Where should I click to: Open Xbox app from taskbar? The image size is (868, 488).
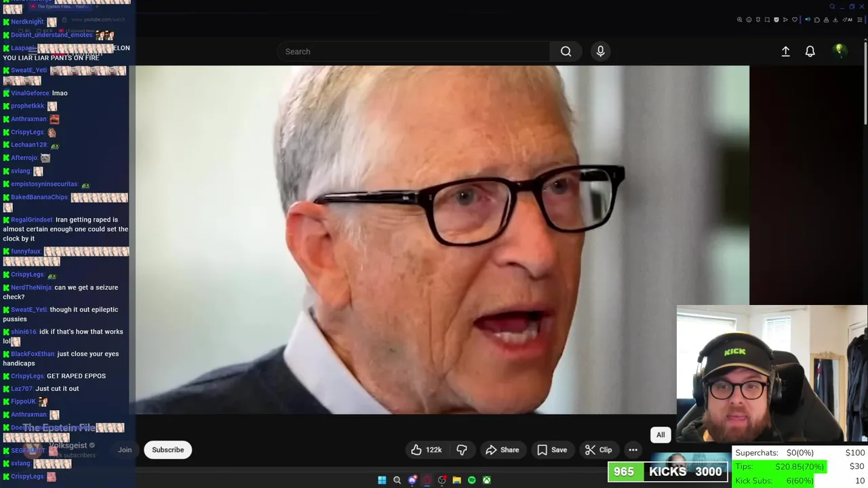point(487,480)
